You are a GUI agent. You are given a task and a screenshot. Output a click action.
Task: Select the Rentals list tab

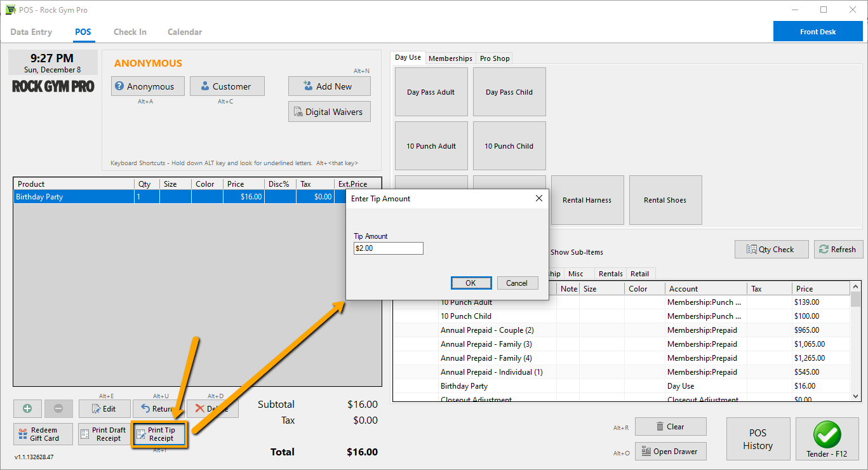[x=611, y=274]
